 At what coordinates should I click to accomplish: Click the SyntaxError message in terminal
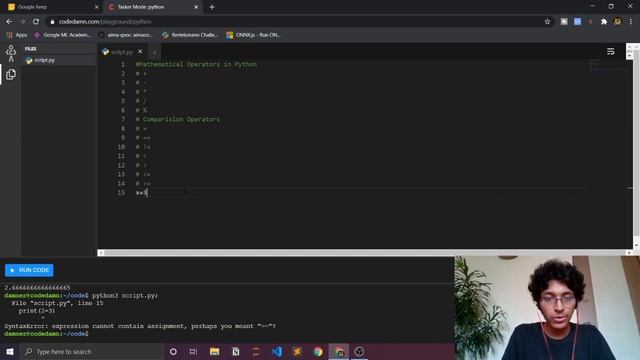pos(140,326)
